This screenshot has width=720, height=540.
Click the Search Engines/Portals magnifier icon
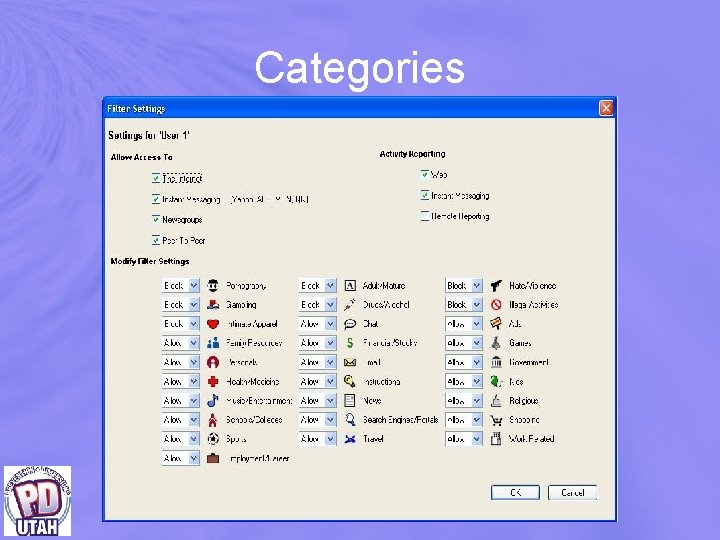(350, 420)
